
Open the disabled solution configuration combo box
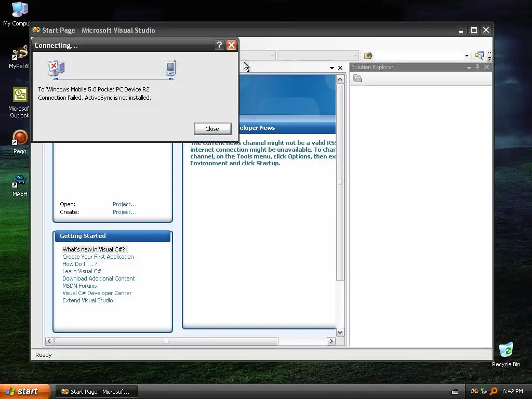point(257,56)
